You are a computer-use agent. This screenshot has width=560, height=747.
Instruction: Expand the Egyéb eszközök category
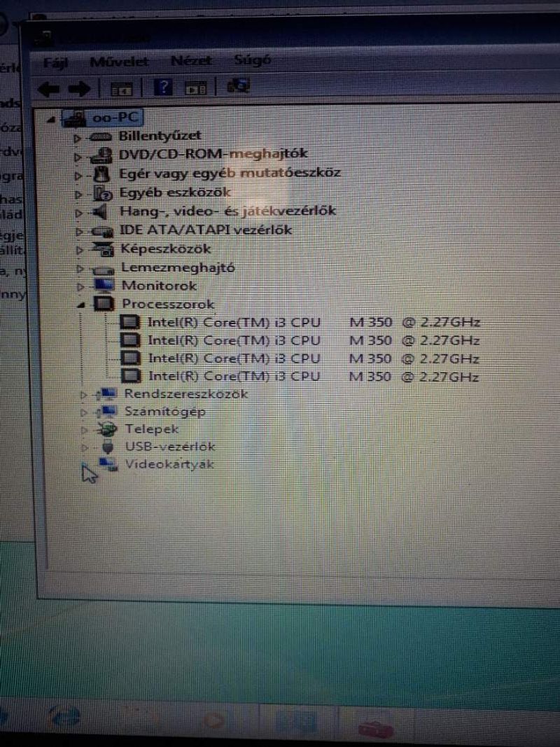[78, 195]
